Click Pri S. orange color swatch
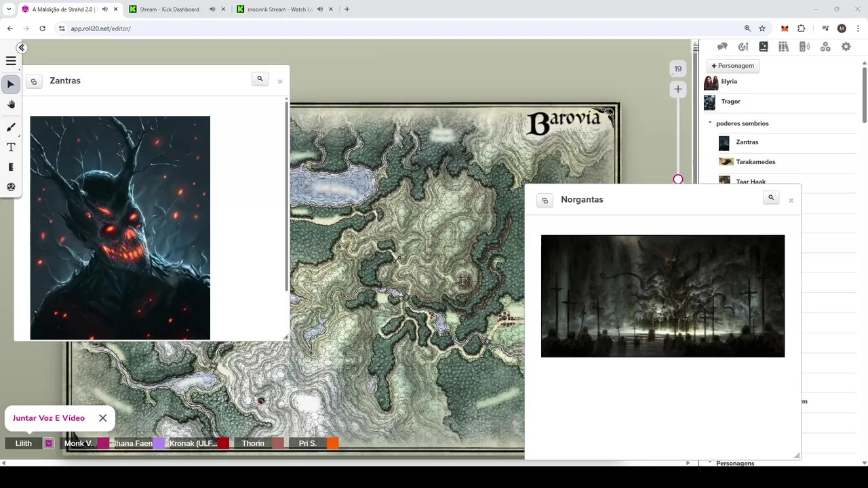Image resolution: width=868 pixels, height=488 pixels. pyautogui.click(x=333, y=443)
